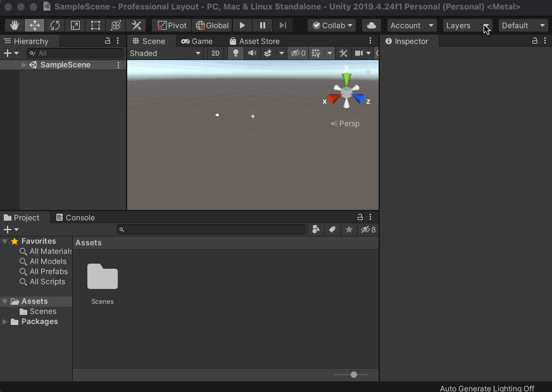Select the Move tool

click(x=34, y=25)
